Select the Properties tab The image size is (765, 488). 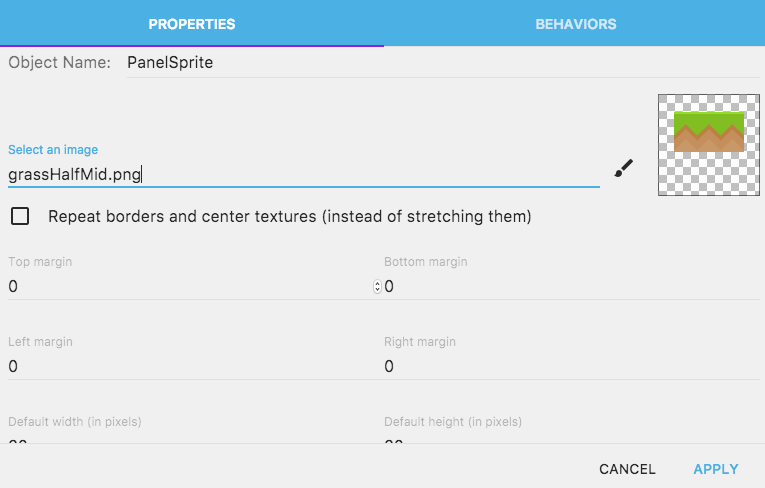pos(191,23)
